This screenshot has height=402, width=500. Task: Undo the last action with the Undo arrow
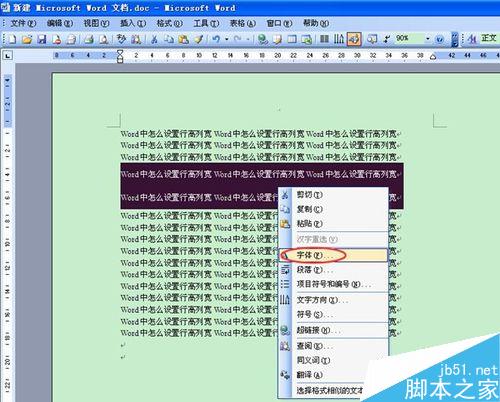coord(216,39)
